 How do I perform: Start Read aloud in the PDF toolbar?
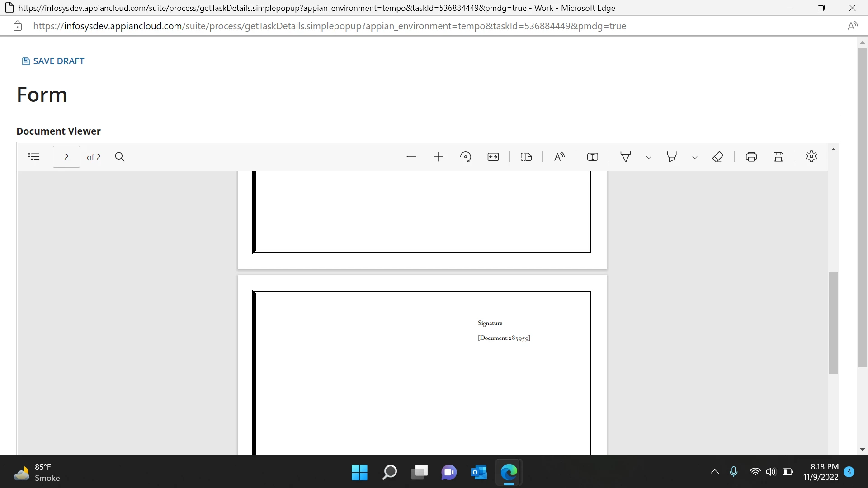click(x=559, y=157)
